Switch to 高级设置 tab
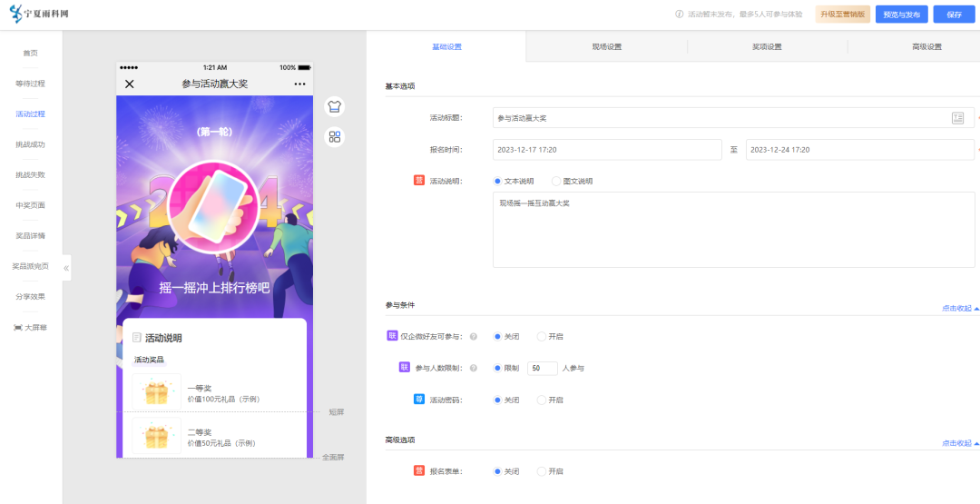The width and height of the screenshot is (980, 504). 926,46
